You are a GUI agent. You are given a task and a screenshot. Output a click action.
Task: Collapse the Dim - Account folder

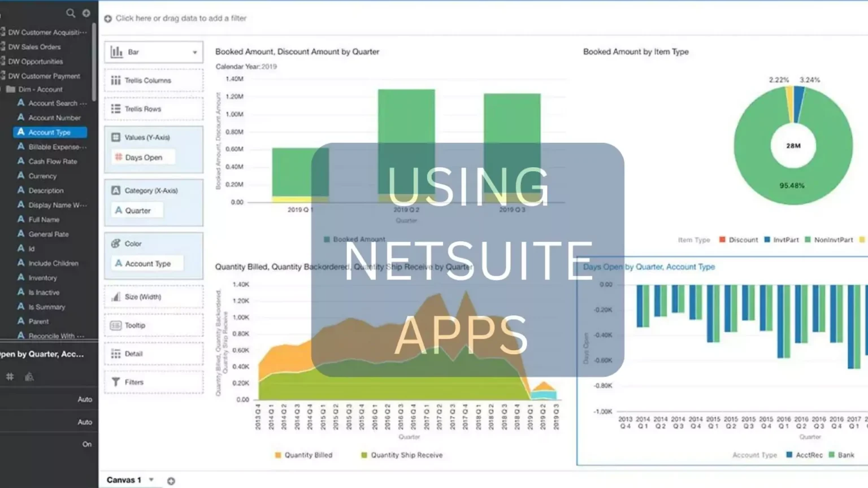coord(11,89)
